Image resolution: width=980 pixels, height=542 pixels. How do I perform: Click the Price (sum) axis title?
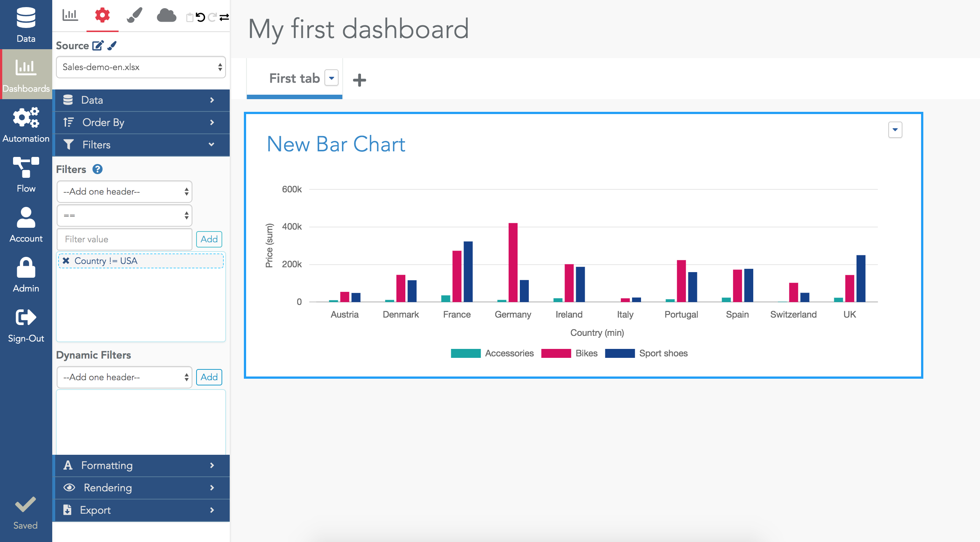269,246
